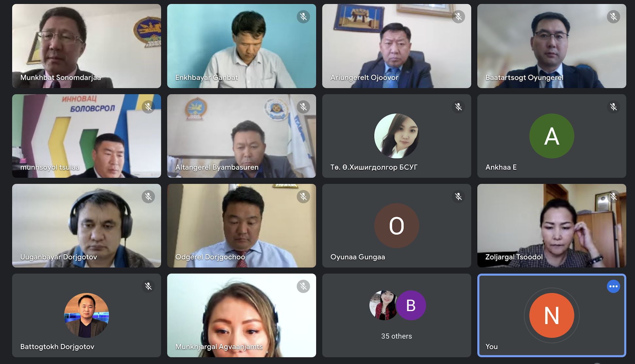Click the green A avatar of Ankhaa E
The width and height of the screenshot is (635, 364).
[x=552, y=136]
